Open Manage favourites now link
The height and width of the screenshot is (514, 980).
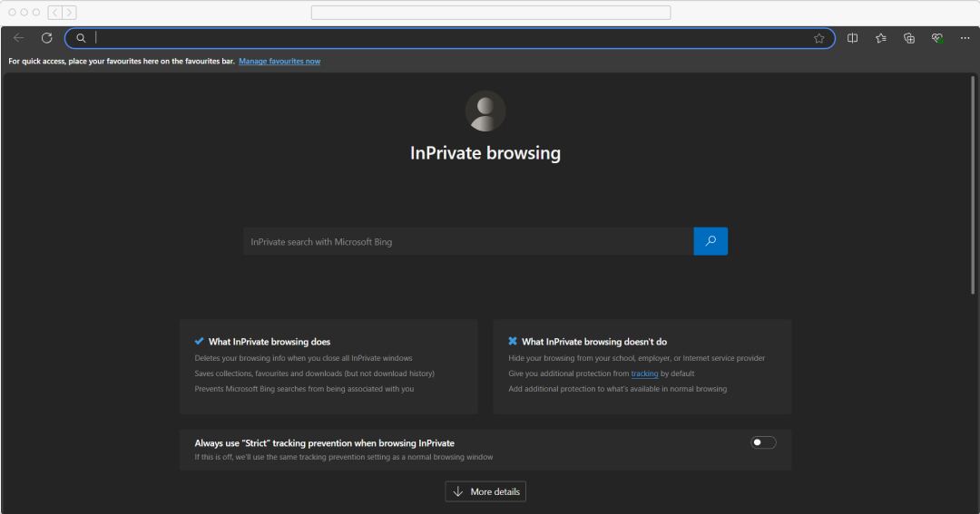click(x=279, y=62)
